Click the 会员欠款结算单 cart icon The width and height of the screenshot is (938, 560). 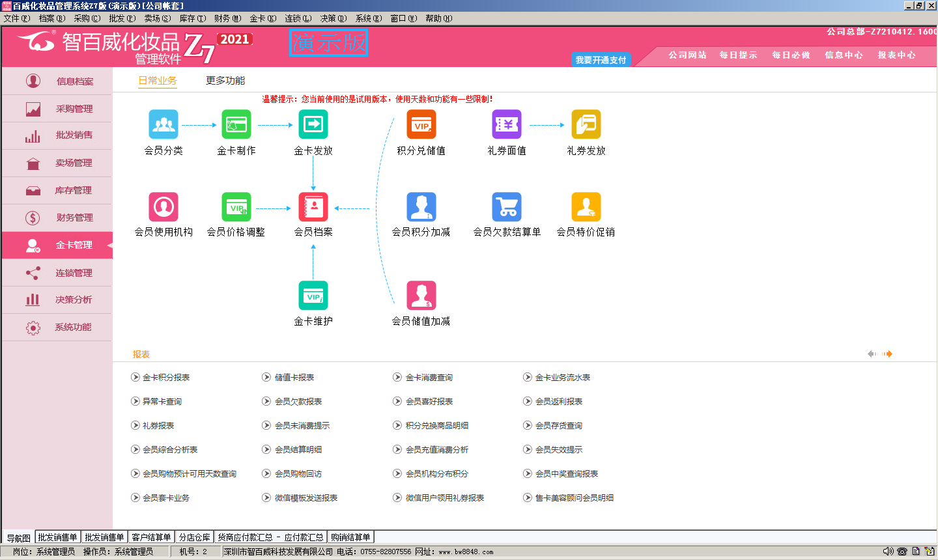coord(506,207)
